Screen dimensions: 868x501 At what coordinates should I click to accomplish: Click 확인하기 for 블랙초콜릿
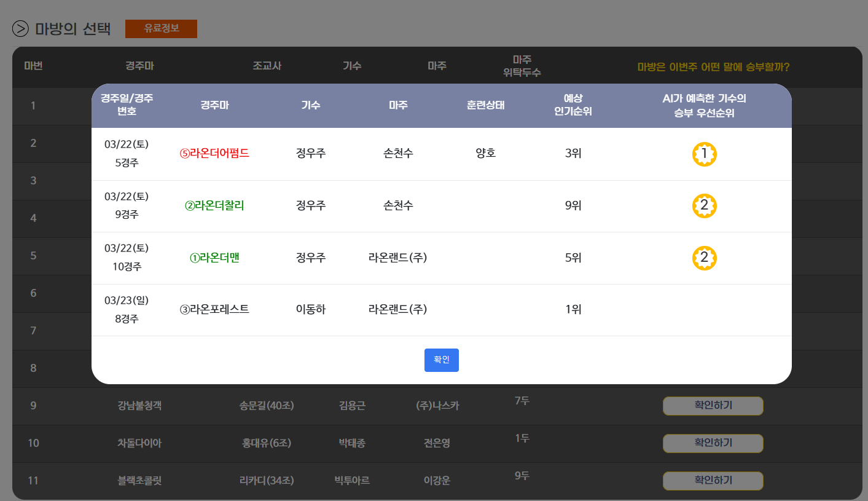(713, 481)
